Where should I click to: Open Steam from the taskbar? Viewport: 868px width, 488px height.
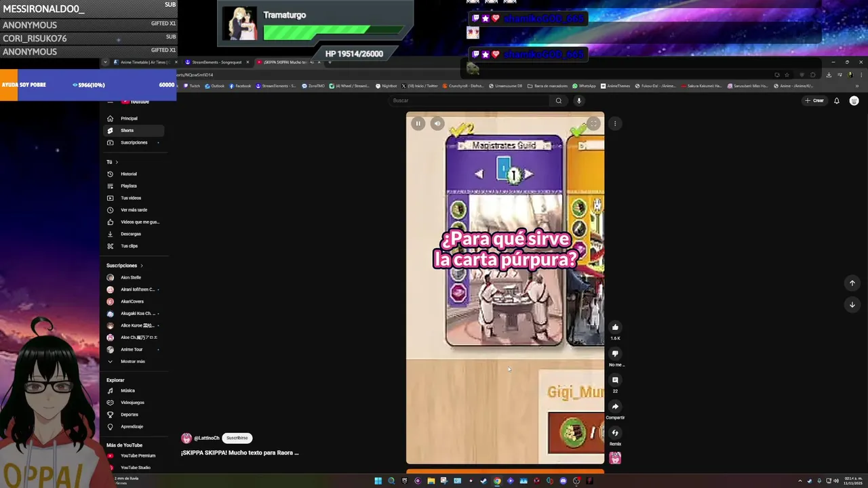[484, 481]
